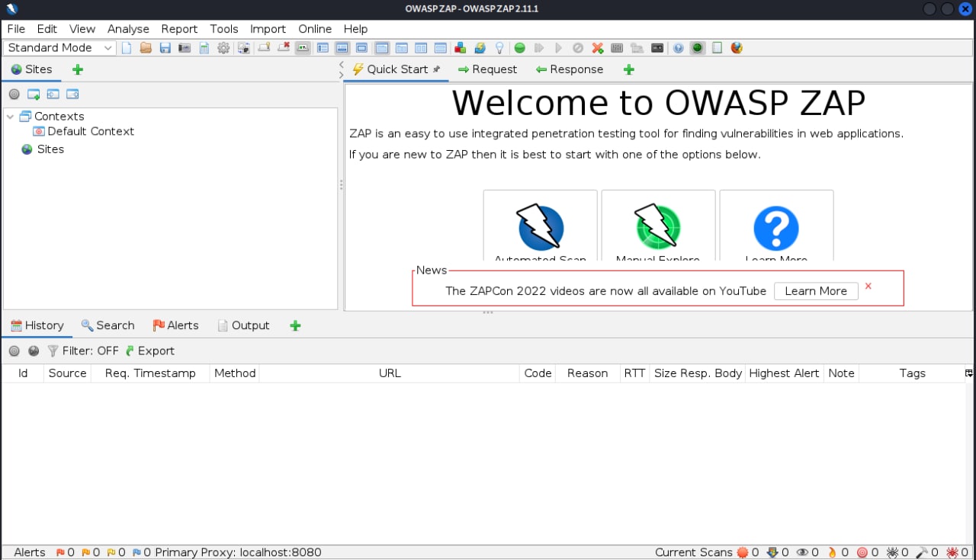This screenshot has width=976, height=560.
Task: Dismiss the News box with red X
Action: pyautogui.click(x=868, y=286)
